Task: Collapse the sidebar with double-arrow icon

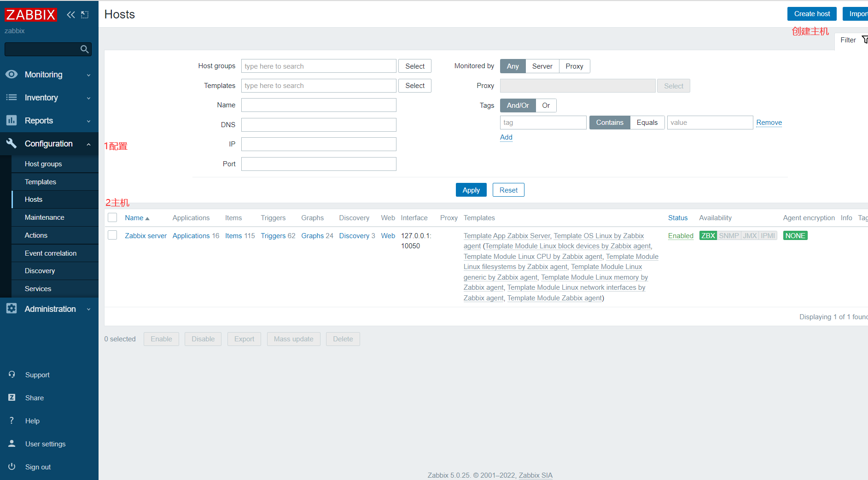Action: pyautogui.click(x=71, y=15)
